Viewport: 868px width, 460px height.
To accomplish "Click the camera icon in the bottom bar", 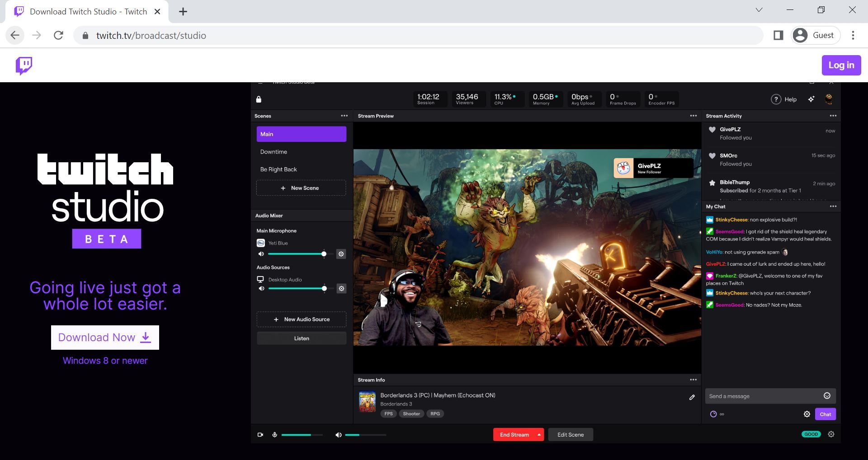I will coord(260,434).
